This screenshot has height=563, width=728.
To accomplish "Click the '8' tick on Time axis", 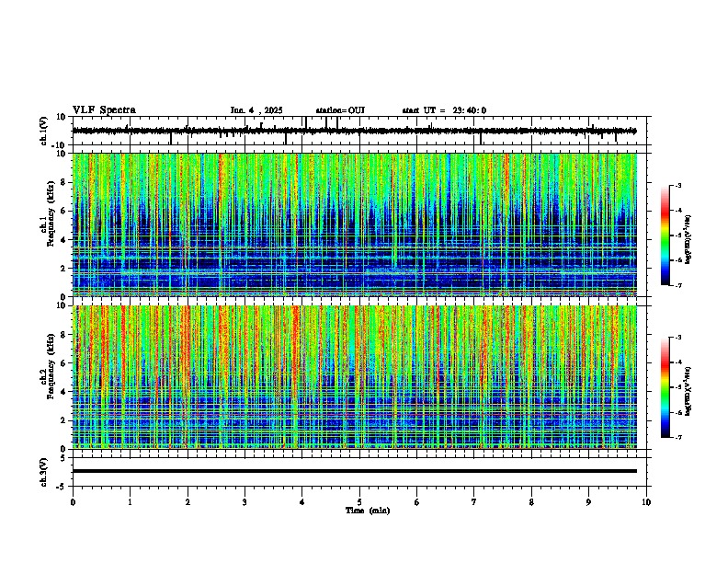I will click(531, 502).
